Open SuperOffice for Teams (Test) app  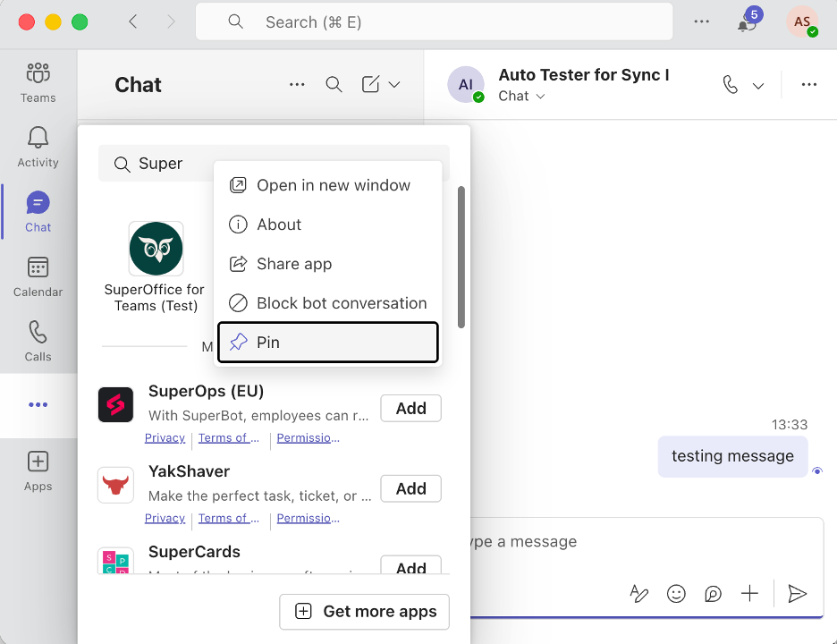[156, 267]
